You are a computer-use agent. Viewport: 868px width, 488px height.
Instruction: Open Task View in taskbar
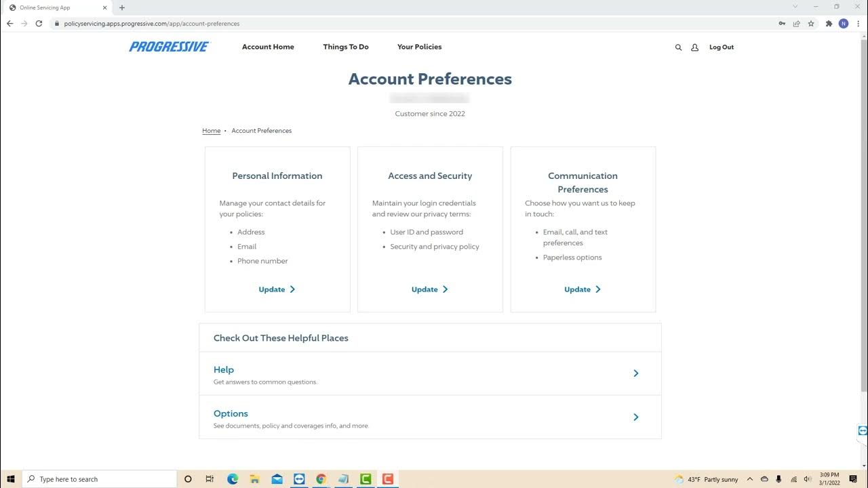pos(210,479)
